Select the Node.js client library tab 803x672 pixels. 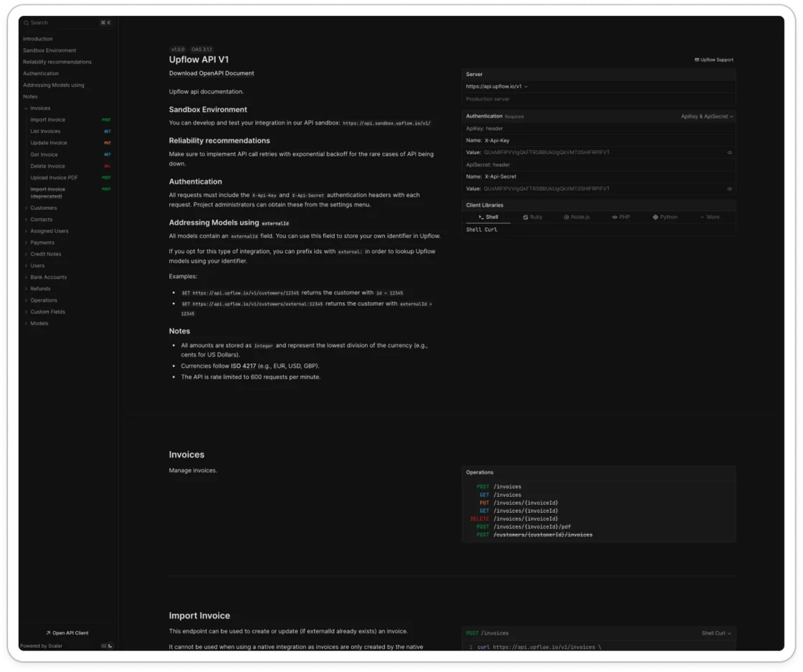pyautogui.click(x=576, y=217)
